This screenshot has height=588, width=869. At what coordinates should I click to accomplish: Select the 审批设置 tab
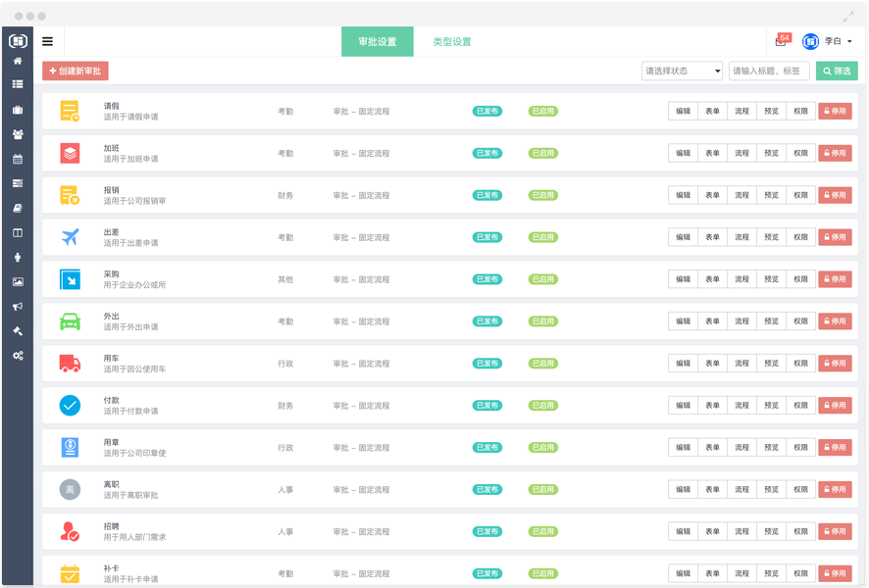coord(377,42)
